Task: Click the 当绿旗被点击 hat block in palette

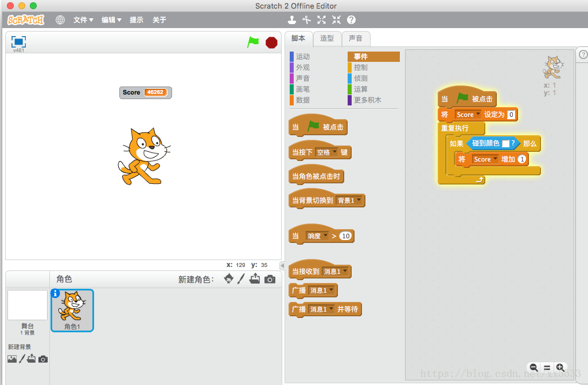Action: pyautogui.click(x=318, y=126)
